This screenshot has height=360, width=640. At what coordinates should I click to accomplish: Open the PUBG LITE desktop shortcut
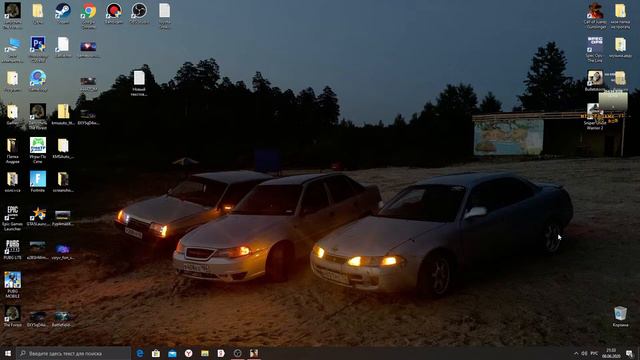point(12,249)
